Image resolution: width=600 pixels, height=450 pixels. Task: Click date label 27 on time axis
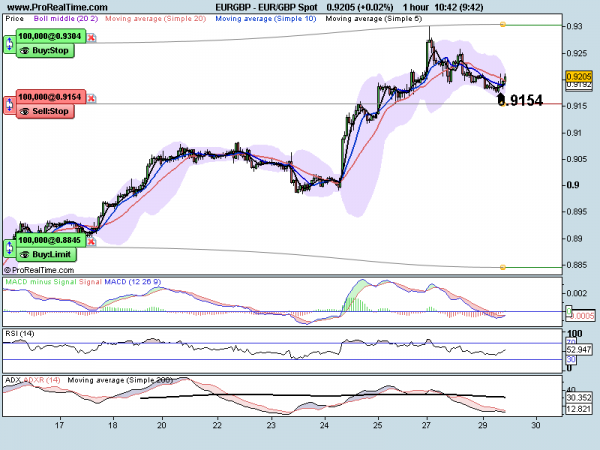pos(427,425)
